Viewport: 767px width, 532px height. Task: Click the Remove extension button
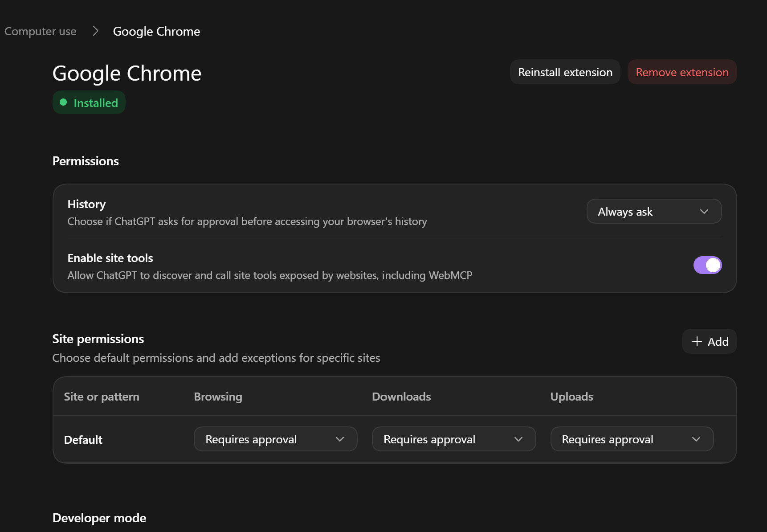tap(682, 72)
